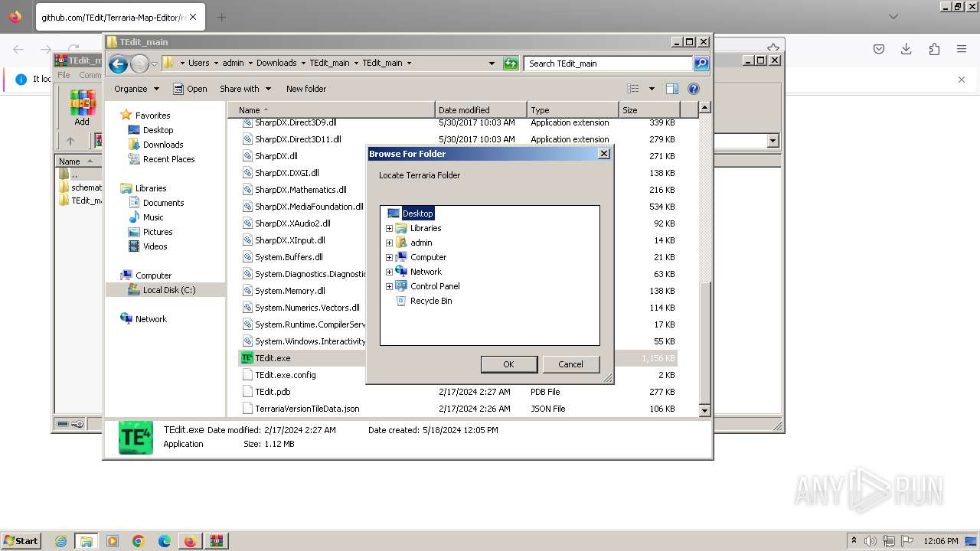Image resolution: width=980 pixels, height=551 pixels.
Task: Click Downloads in address breadcrumb
Action: click(276, 64)
